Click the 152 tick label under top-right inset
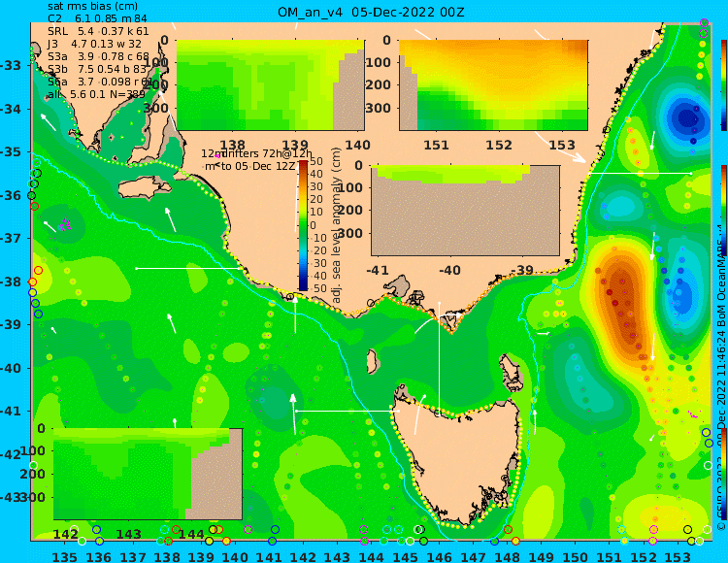The width and height of the screenshot is (728, 563). click(x=499, y=146)
